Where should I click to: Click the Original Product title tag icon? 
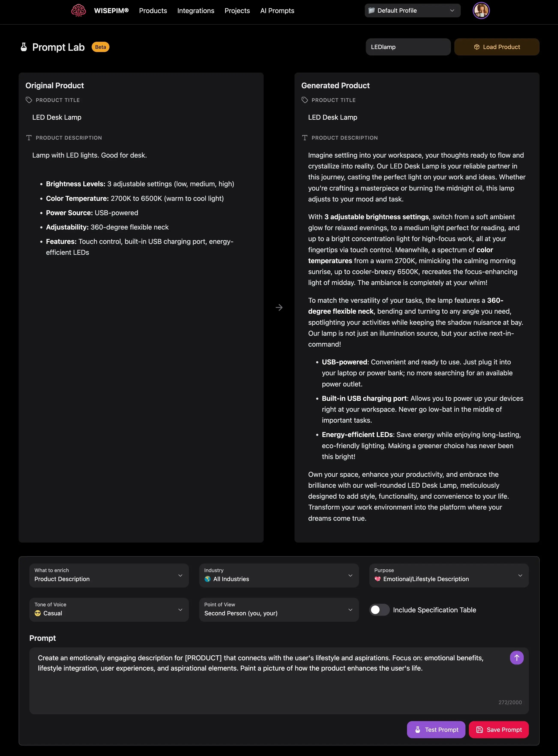(x=29, y=100)
